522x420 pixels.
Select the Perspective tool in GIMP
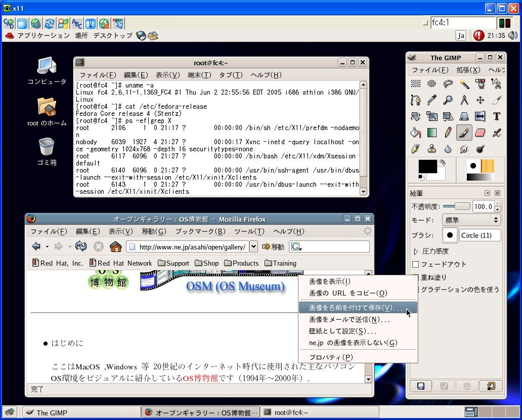pyautogui.click(x=464, y=116)
